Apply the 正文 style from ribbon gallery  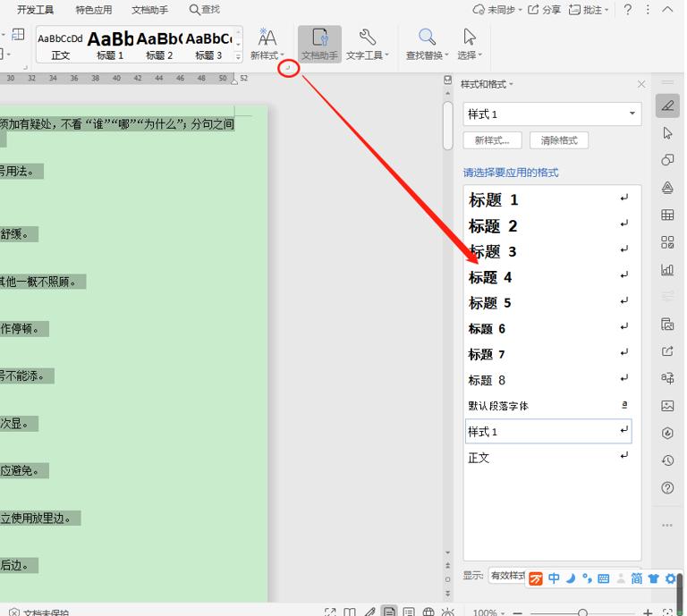[x=60, y=45]
